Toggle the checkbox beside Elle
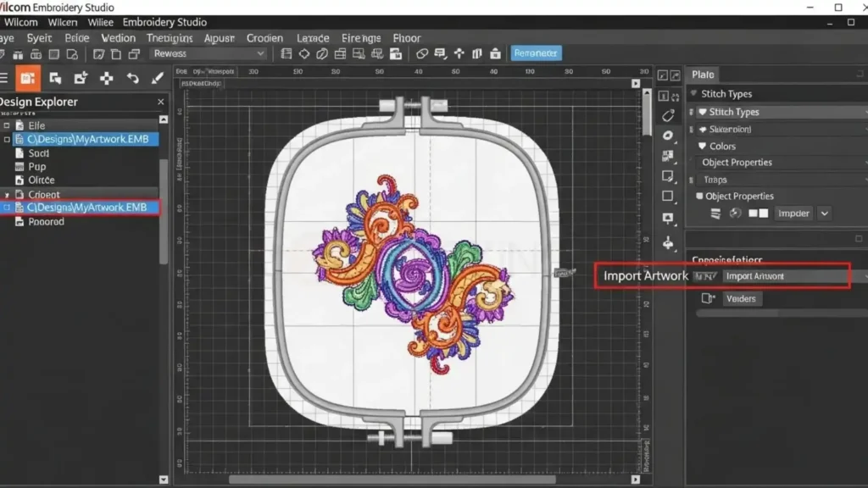This screenshot has height=488, width=868. [7, 125]
